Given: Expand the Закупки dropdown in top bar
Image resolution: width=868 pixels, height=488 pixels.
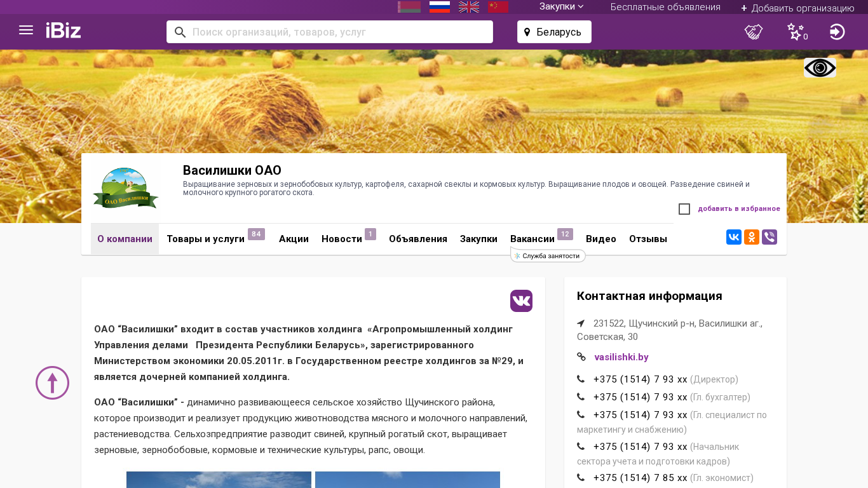Looking at the screenshot, I should [x=562, y=7].
